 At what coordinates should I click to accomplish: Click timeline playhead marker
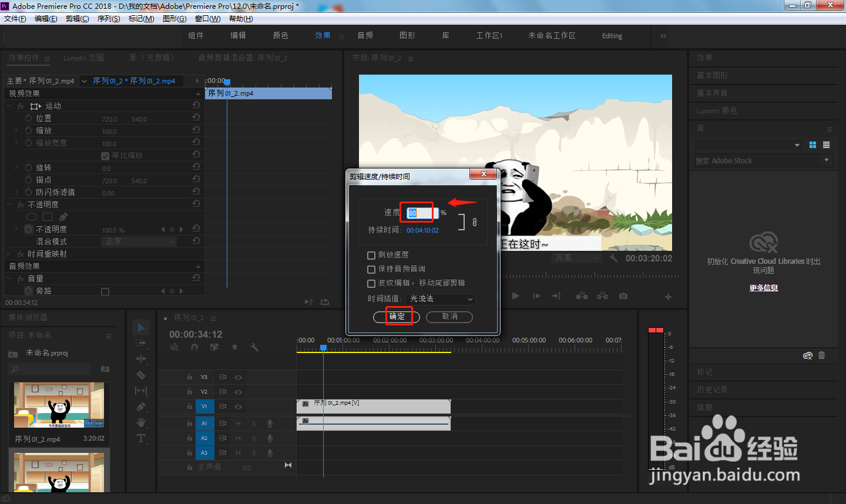click(323, 348)
